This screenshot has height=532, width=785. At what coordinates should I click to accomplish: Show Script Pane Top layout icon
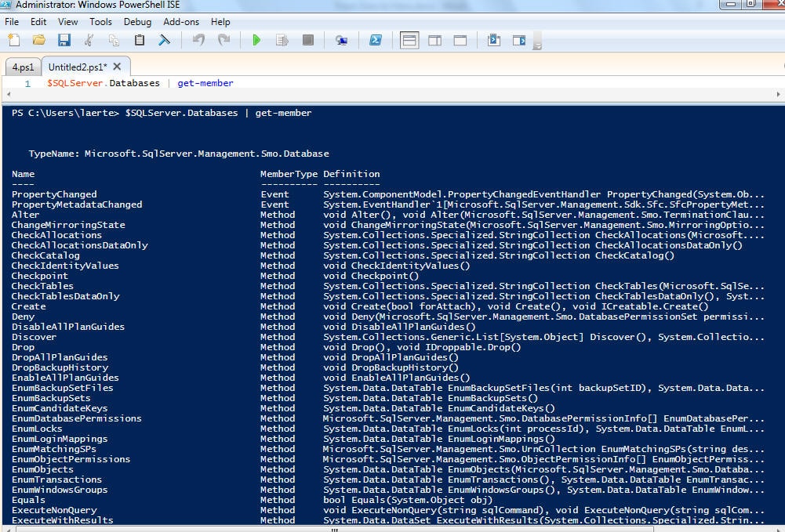(409, 40)
